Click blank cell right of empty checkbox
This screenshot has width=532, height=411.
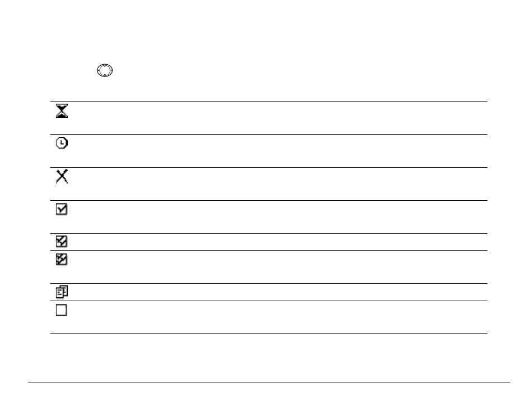(278, 317)
